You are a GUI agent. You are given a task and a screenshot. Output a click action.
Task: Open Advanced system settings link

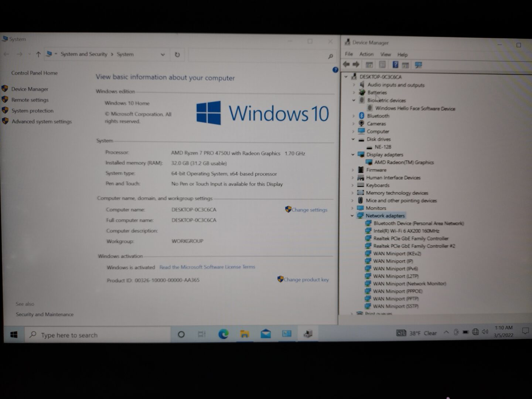tap(42, 121)
